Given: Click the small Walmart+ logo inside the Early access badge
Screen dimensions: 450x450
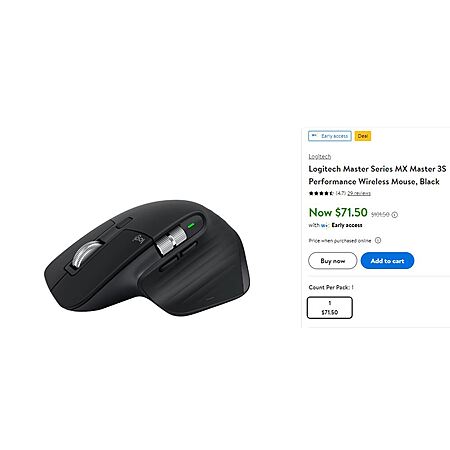Looking at the screenshot, I should [x=314, y=136].
